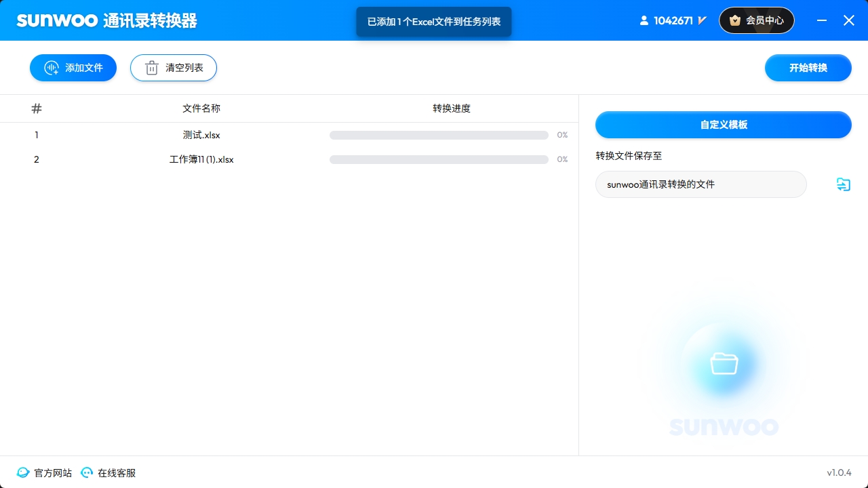This screenshot has height=488, width=868.
Task: Contact support via the 在线客服 link
Action: click(116, 472)
